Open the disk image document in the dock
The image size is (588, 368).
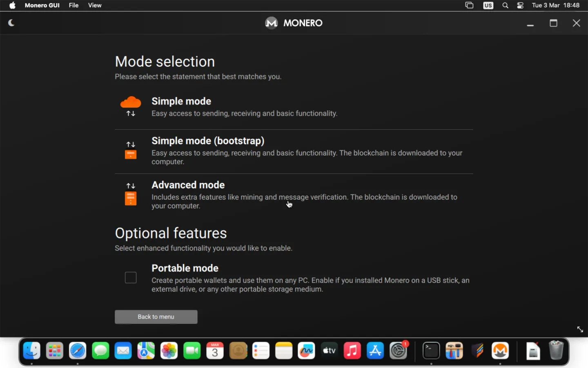[x=533, y=351]
